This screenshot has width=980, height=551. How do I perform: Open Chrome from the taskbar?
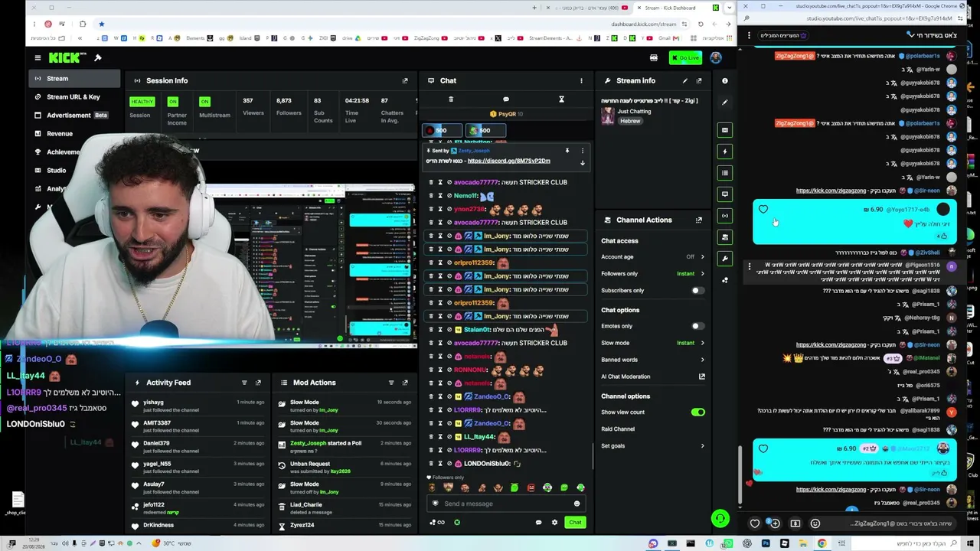822,543
